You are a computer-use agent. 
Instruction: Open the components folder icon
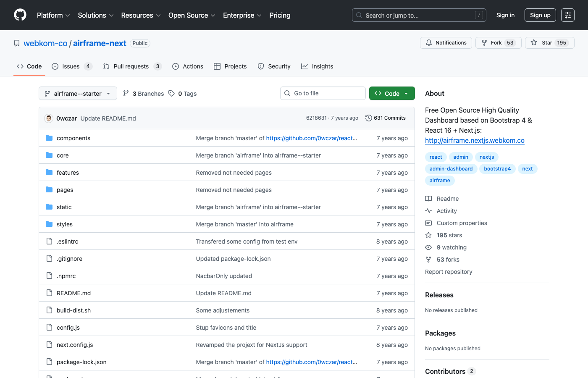click(x=48, y=138)
